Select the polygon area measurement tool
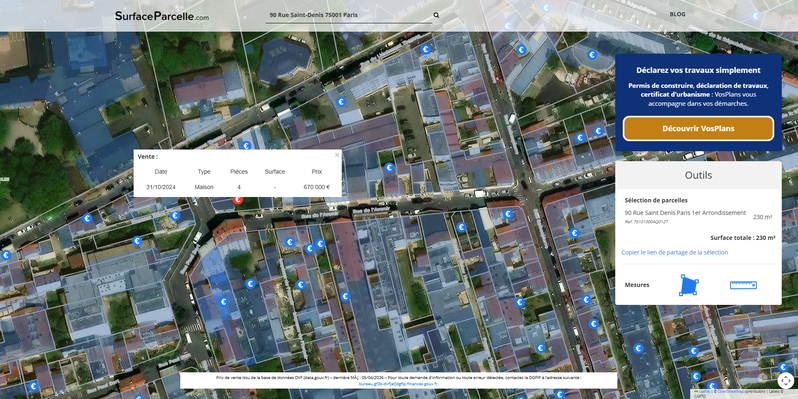 tap(689, 285)
